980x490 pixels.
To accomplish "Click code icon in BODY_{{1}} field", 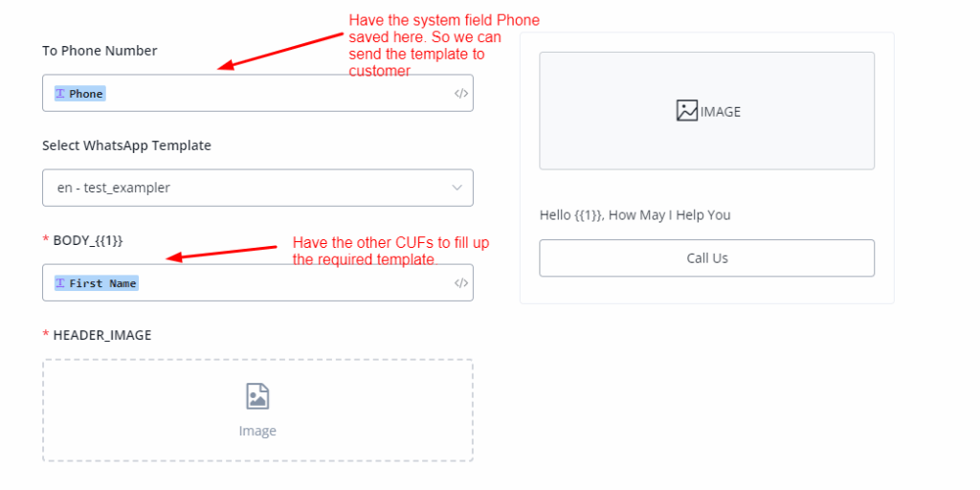I will pos(461,283).
